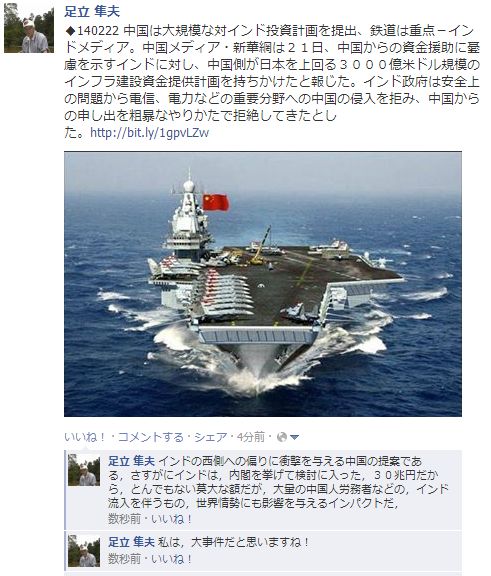Image resolution: width=491 pixels, height=576 pixels.
Task: Click the first comment's 数秒前 timestamp
Action: 124,519
